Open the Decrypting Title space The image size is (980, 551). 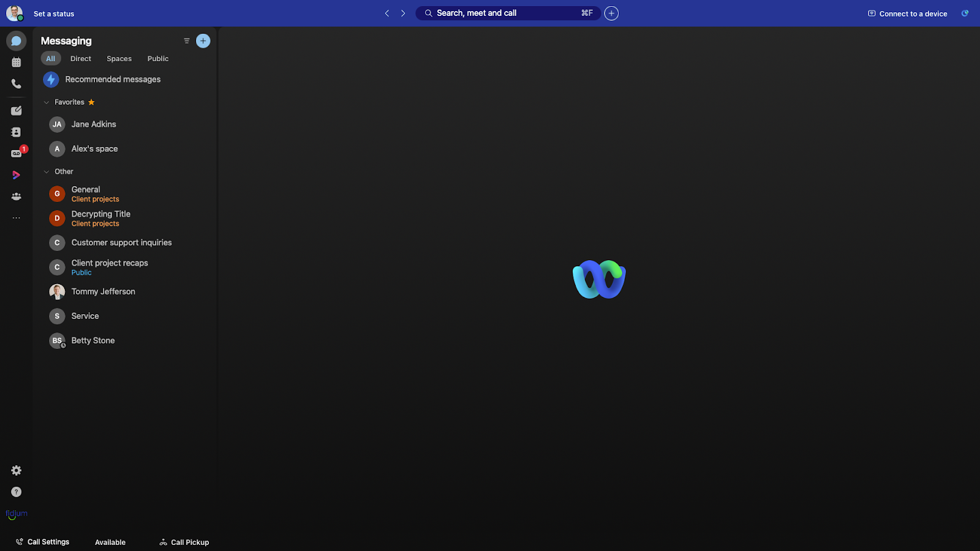coord(126,219)
